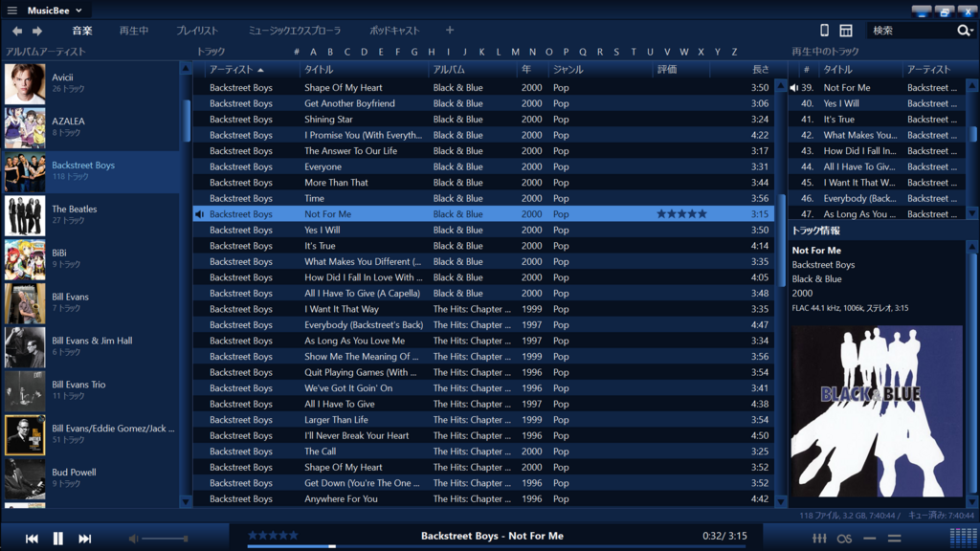Viewport: 980px width, 551px height.
Task: Select the track Anywhere For You
Action: click(x=483, y=499)
